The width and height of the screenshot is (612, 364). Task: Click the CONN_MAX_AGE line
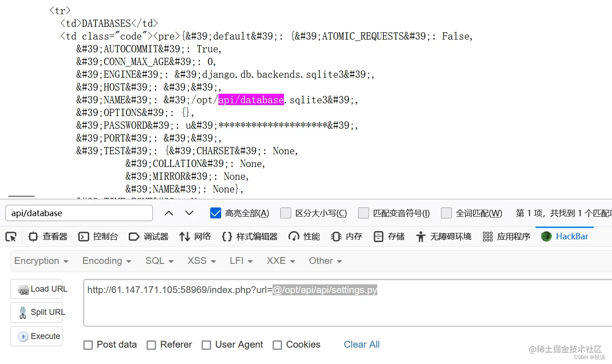[x=147, y=61]
